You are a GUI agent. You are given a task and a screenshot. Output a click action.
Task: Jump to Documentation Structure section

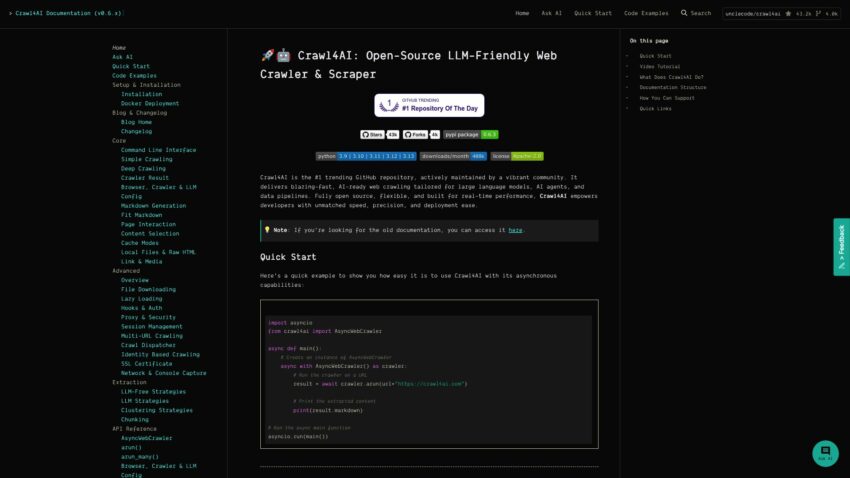(672, 87)
